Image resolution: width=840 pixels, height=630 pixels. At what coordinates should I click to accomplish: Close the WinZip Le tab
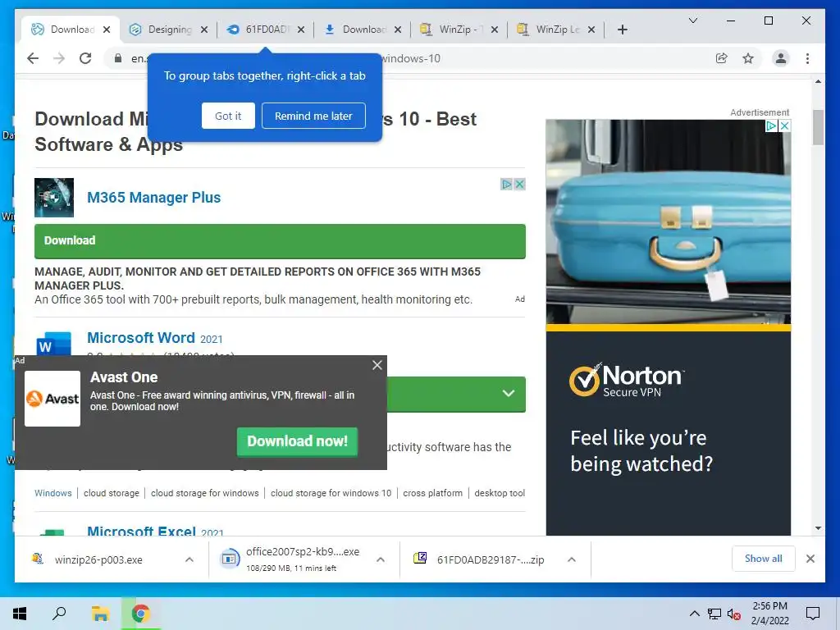[591, 30]
